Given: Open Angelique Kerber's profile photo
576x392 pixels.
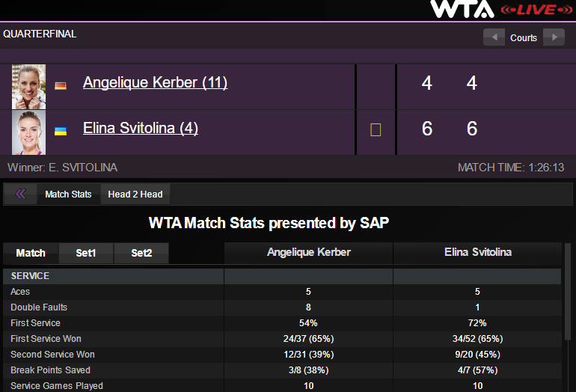Looking at the screenshot, I should [29, 87].
